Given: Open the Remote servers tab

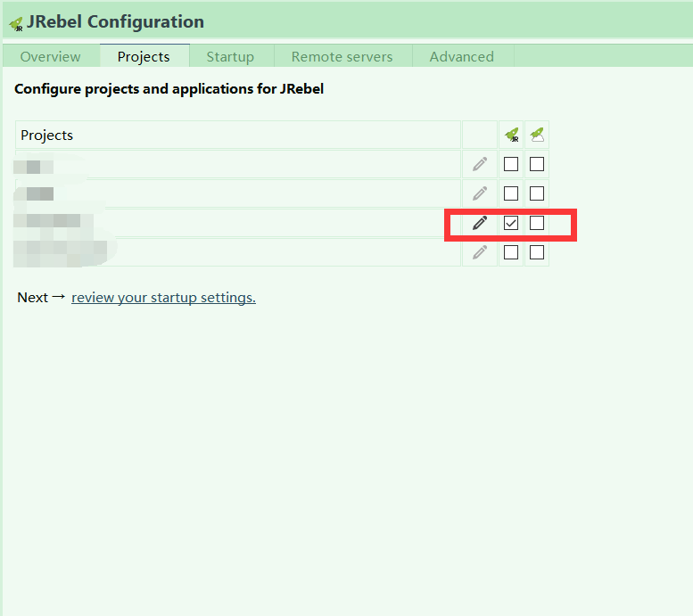Looking at the screenshot, I should 342,56.
